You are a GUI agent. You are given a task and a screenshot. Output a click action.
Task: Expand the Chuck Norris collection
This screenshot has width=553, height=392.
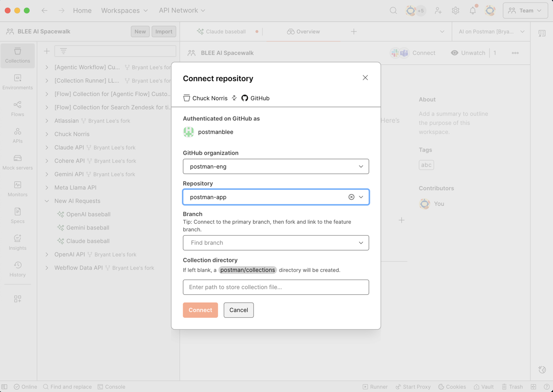[47, 134]
